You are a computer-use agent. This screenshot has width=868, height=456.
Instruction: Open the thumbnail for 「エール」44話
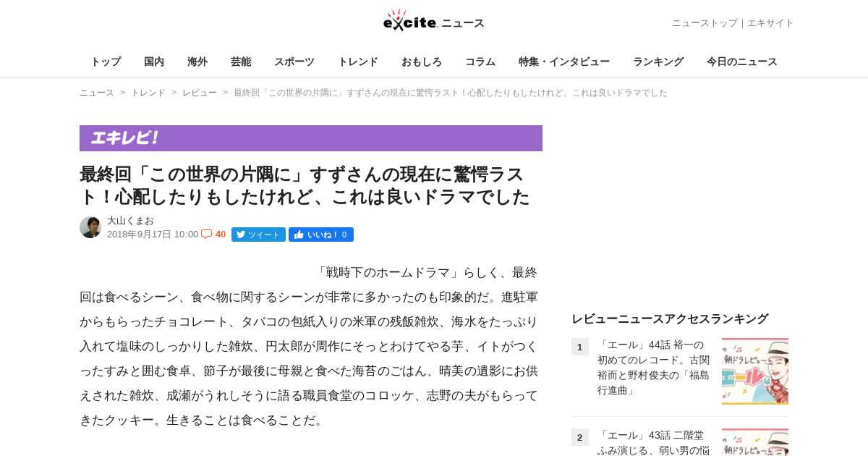[755, 371]
